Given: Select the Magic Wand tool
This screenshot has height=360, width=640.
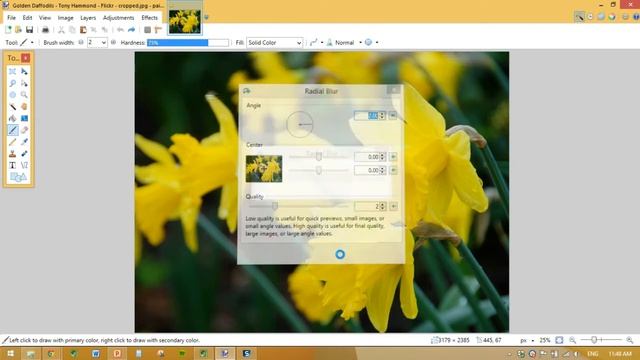Looking at the screenshot, I should coord(13,107).
